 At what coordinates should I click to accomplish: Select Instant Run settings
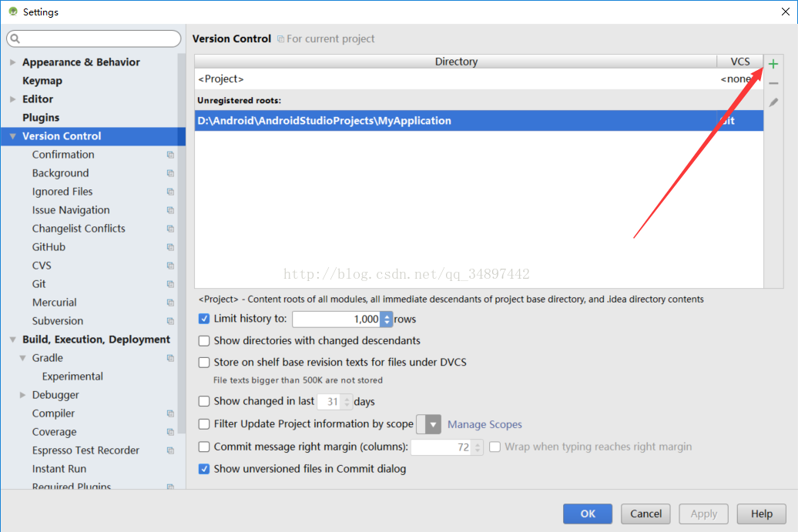click(59, 469)
